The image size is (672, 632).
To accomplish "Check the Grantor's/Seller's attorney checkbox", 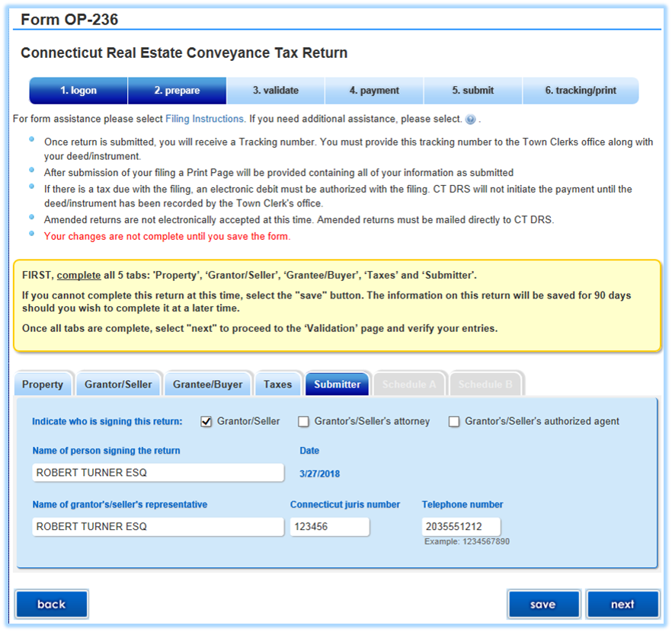I will point(303,422).
